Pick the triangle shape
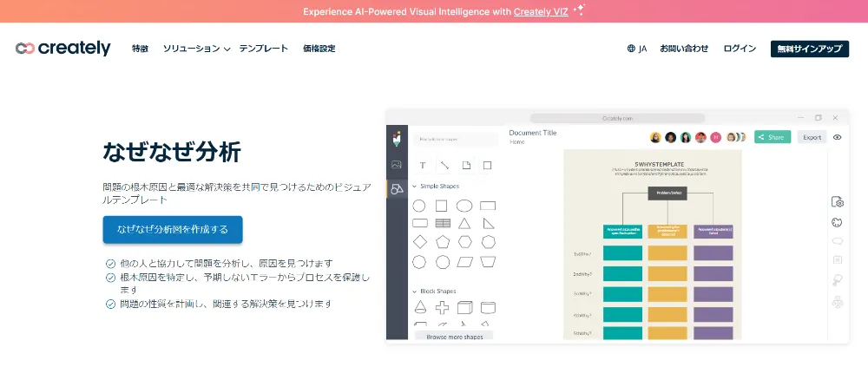 click(x=464, y=223)
